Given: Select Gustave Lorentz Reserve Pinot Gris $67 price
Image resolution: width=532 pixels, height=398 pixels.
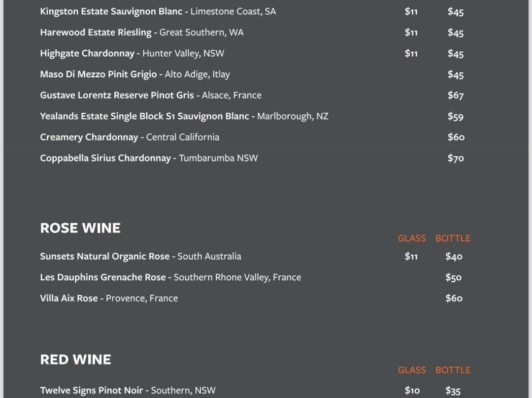Looking at the screenshot, I should tap(455, 96).
